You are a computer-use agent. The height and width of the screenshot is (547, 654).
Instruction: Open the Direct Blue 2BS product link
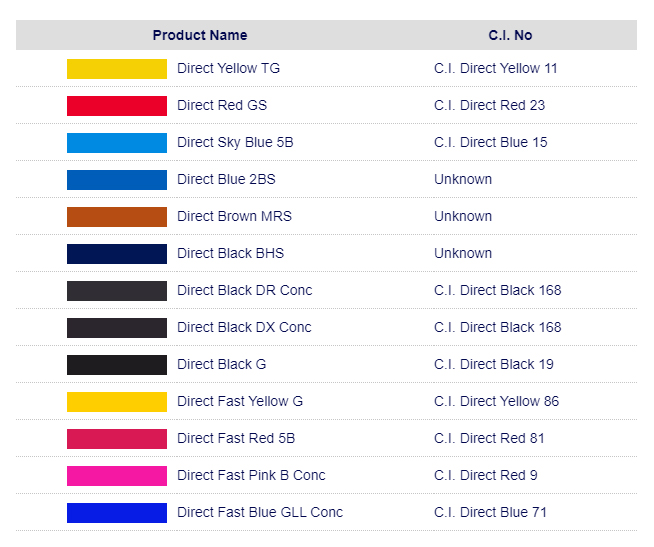coord(226,179)
